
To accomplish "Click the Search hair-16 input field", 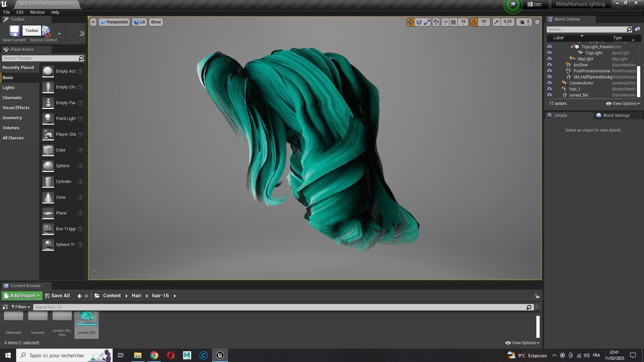I will tap(280, 307).
